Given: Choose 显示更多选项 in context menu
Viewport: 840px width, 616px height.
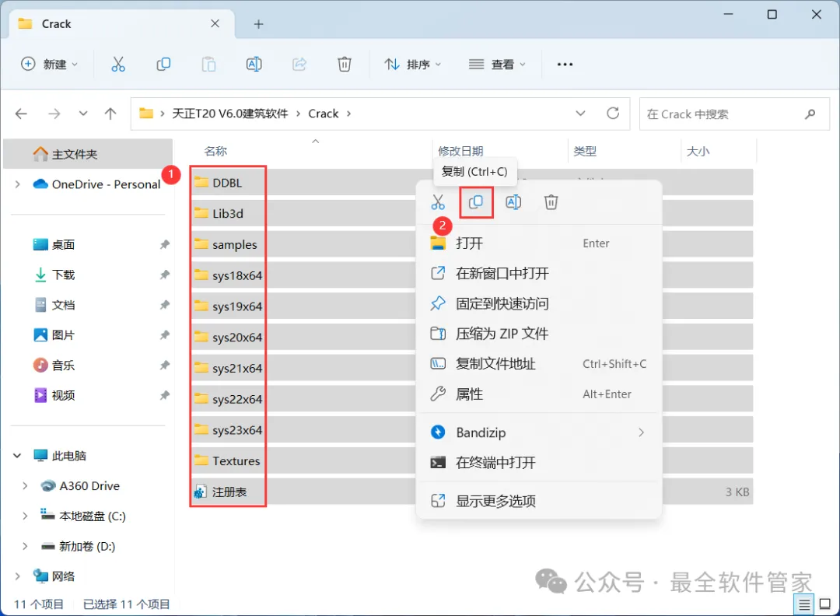Looking at the screenshot, I should (x=539, y=501).
